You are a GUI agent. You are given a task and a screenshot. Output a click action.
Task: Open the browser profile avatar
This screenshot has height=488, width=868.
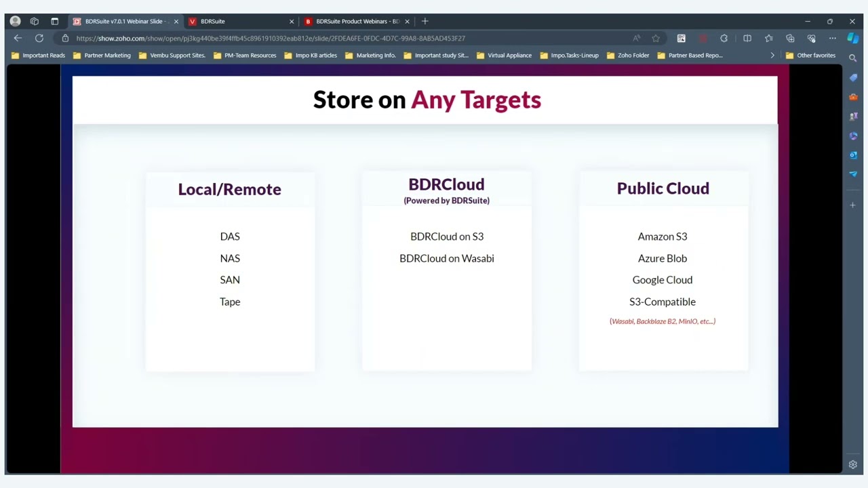(x=15, y=21)
